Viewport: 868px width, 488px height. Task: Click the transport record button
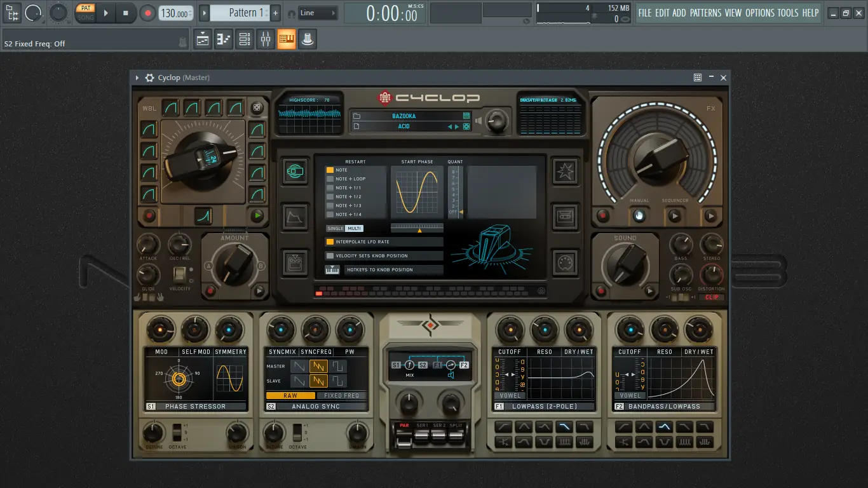point(147,13)
